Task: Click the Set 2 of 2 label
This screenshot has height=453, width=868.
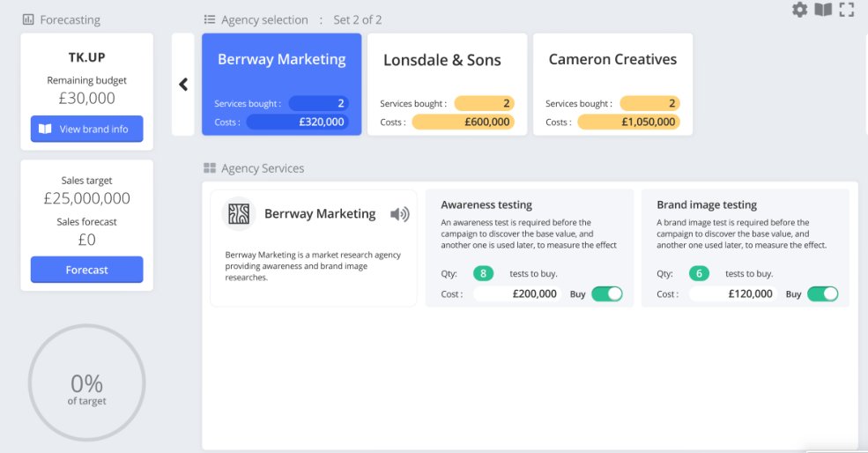Action: (x=358, y=20)
